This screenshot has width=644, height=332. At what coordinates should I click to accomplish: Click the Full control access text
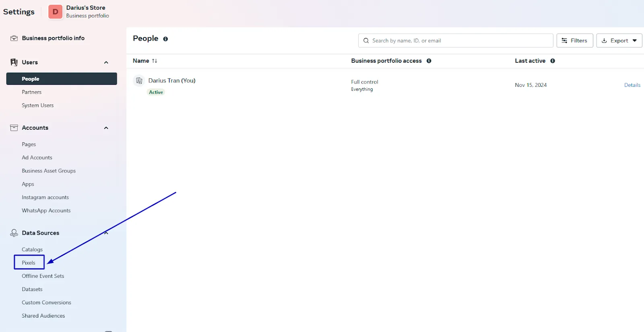365,82
